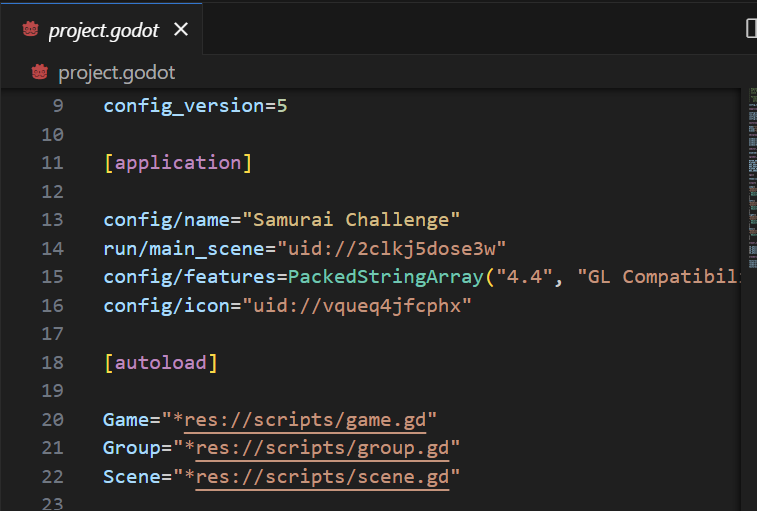The image size is (757, 511).
Task: Click line number 20 in the gutter
Action: coord(53,419)
